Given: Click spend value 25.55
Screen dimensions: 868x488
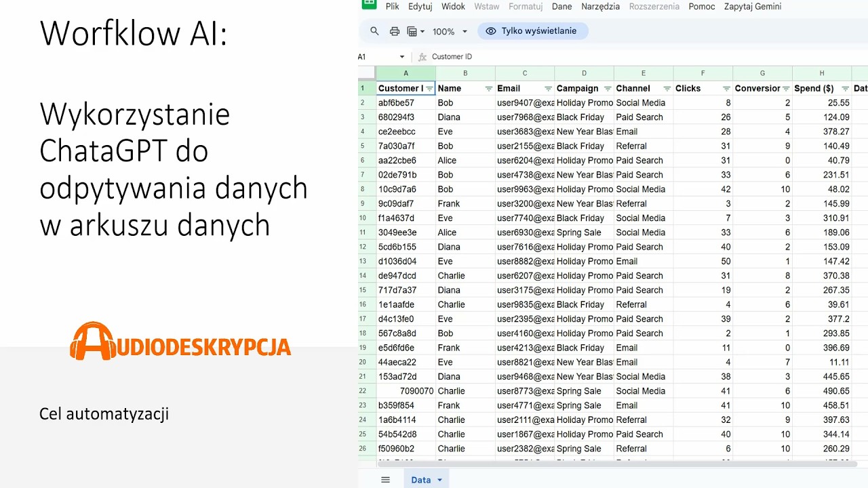Looking at the screenshot, I should (x=822, y=103).
